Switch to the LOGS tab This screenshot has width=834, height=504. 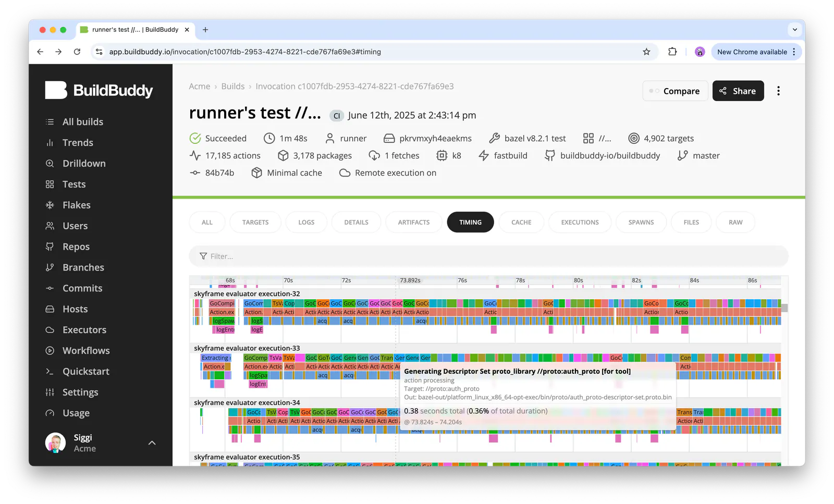[x=306, y=222]
